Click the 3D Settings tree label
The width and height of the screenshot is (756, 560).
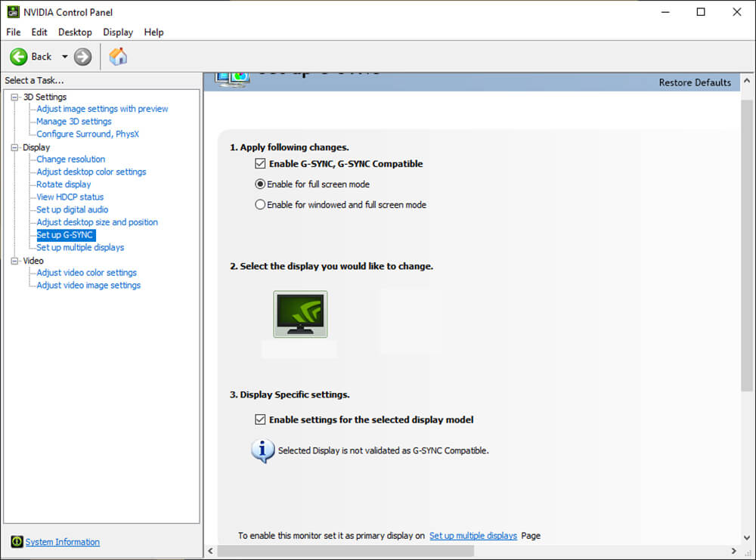(45, 97)
